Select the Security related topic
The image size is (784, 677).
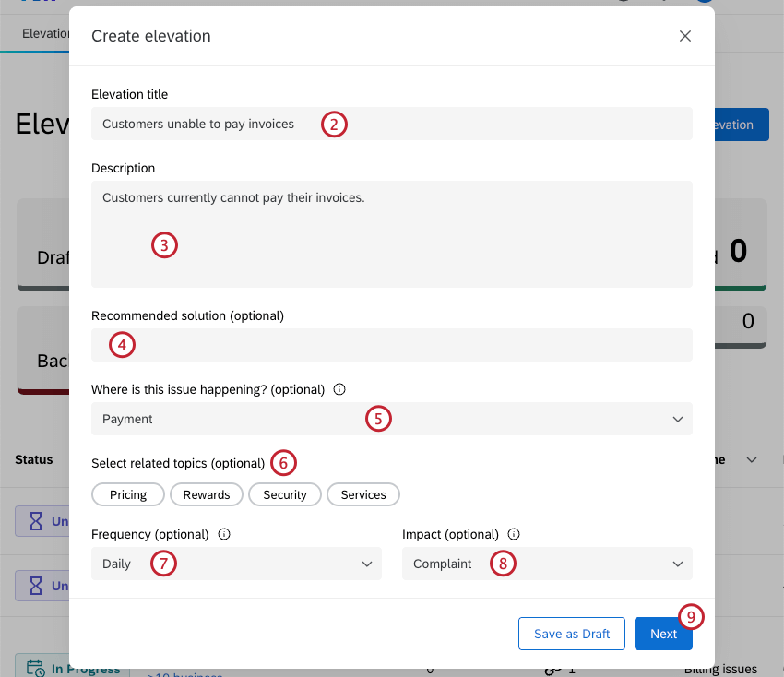(284, 494)
